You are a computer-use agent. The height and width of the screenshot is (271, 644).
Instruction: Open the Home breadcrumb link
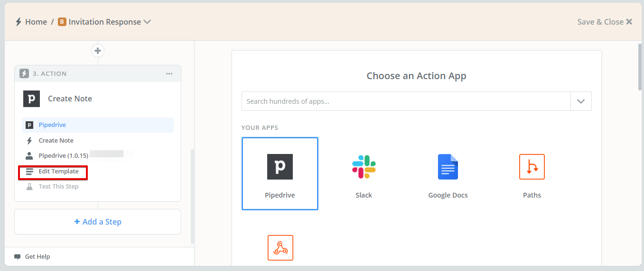click(36, 22)
